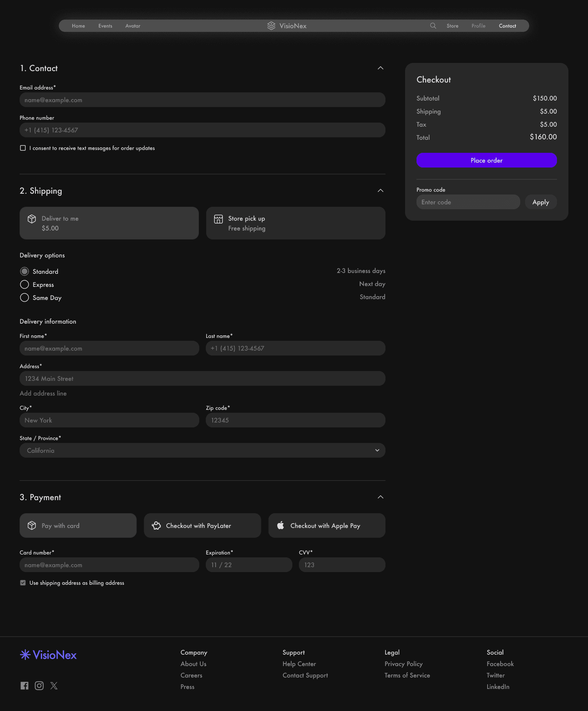Image resolution: width=588 pixels, height=711 pixels.
Task: Open Contact in the navbar
Action: (508, 26)
